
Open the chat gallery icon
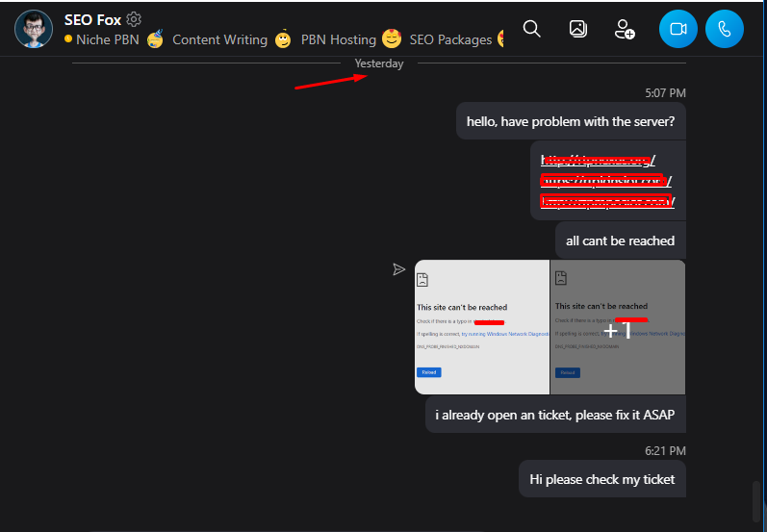tap(578, 29)
